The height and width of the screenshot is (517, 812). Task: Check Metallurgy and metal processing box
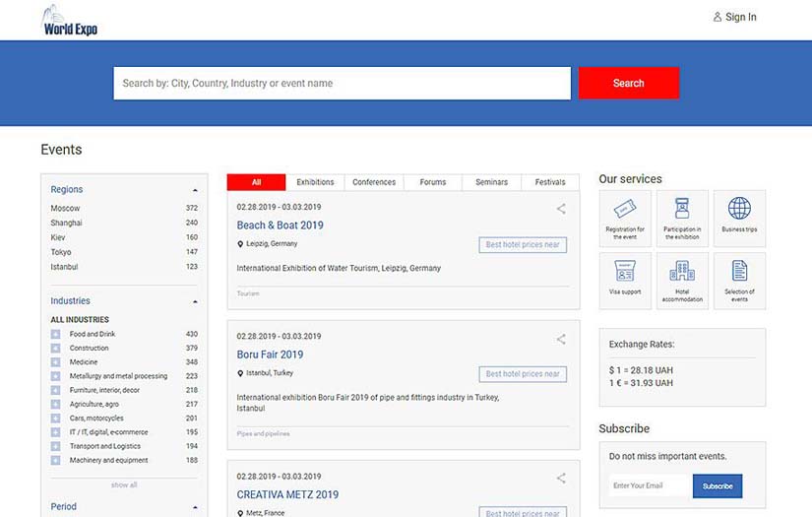55,376
